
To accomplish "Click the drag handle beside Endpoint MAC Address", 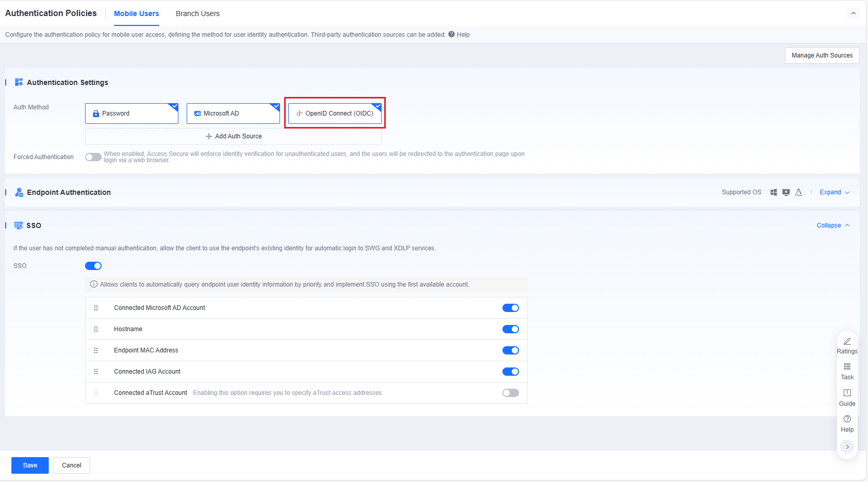I will 96,350.
